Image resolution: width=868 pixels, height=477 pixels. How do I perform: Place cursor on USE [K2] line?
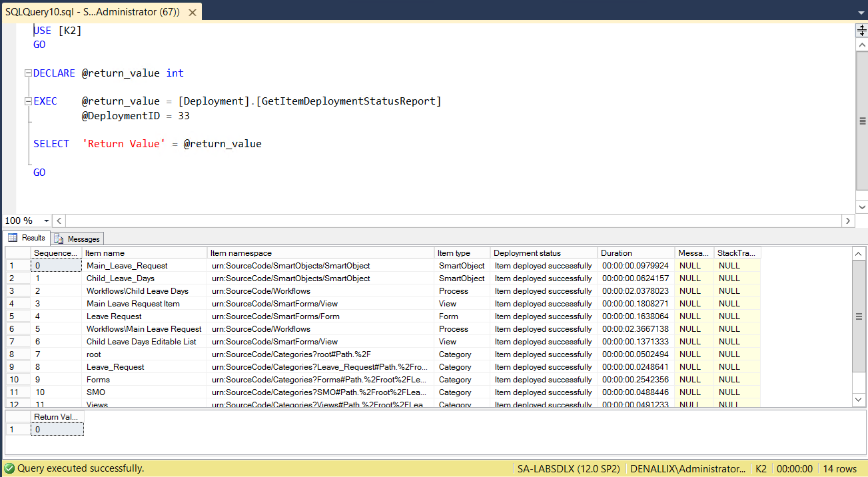point(57,31)
